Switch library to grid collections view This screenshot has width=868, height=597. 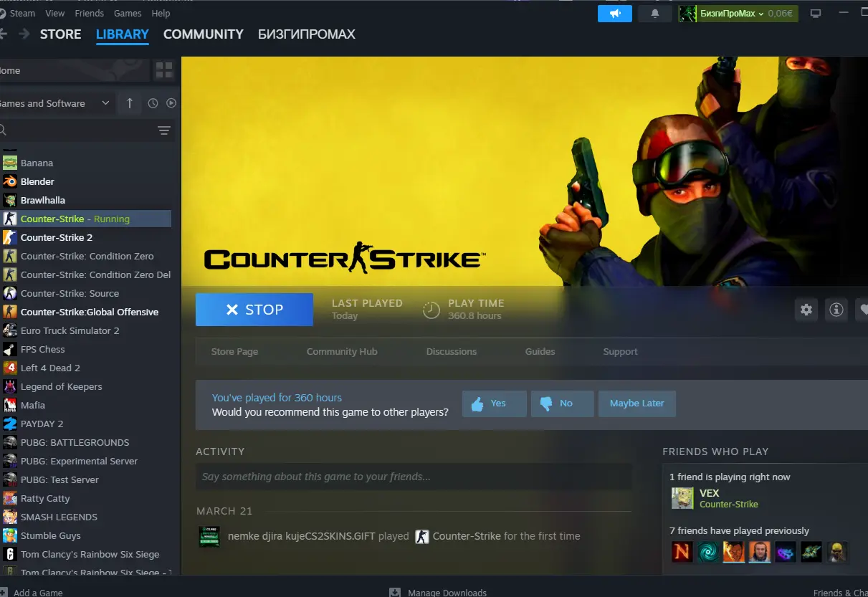pyautogui.click(x=164, y=70)
